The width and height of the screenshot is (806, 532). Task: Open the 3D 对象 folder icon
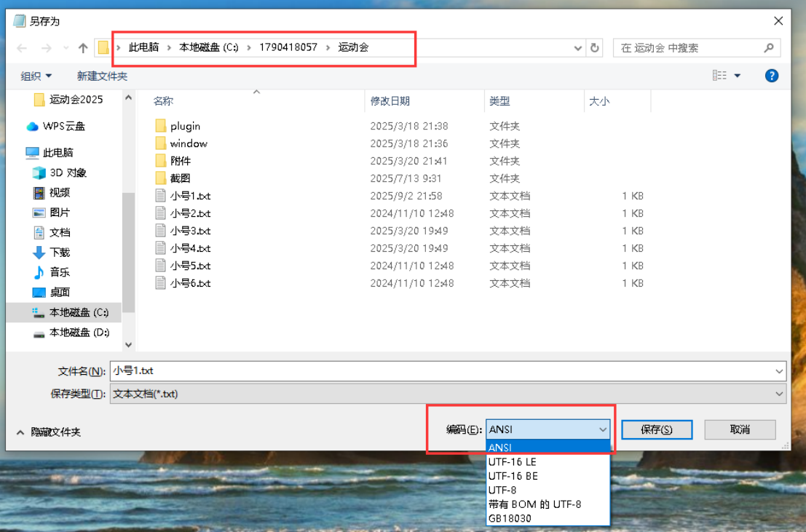(39, 173)
